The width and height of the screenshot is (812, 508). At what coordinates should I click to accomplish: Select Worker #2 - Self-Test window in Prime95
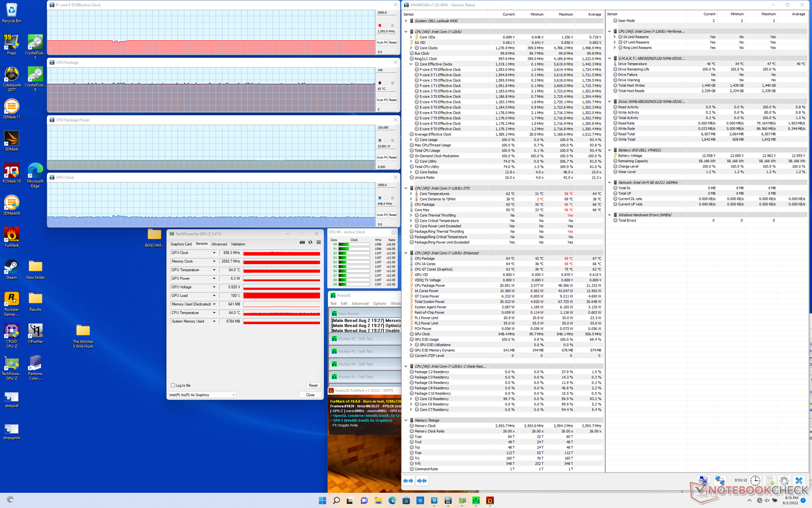(x=366, y=339)
